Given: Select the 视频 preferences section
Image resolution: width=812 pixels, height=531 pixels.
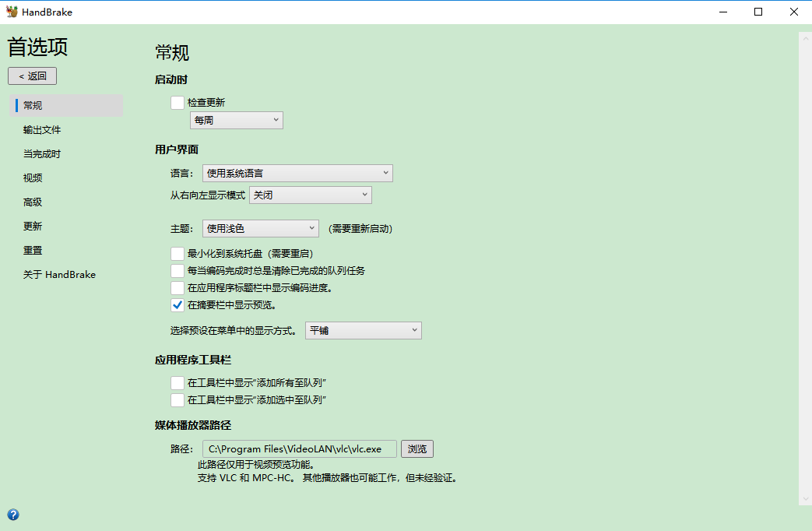Looking at the screenshot, I should 32,178.
